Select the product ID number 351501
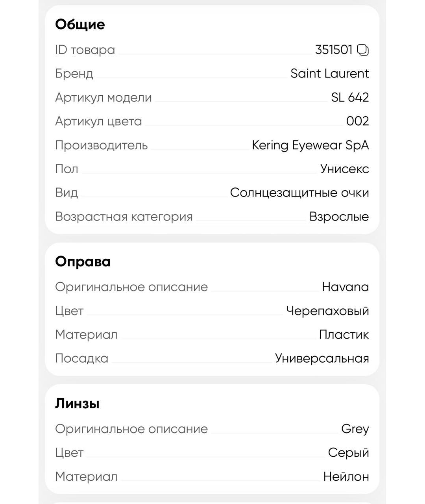 (334, 50)
